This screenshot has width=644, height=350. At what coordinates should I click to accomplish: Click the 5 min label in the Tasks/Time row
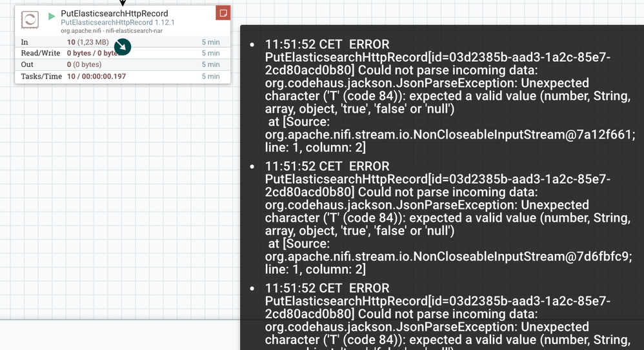[211, 76]
